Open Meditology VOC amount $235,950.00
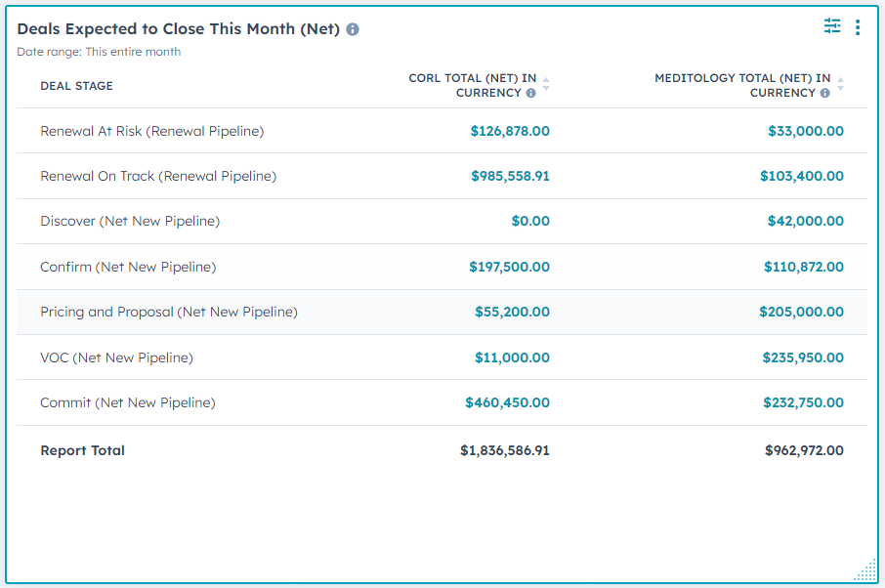 [803, 358]
